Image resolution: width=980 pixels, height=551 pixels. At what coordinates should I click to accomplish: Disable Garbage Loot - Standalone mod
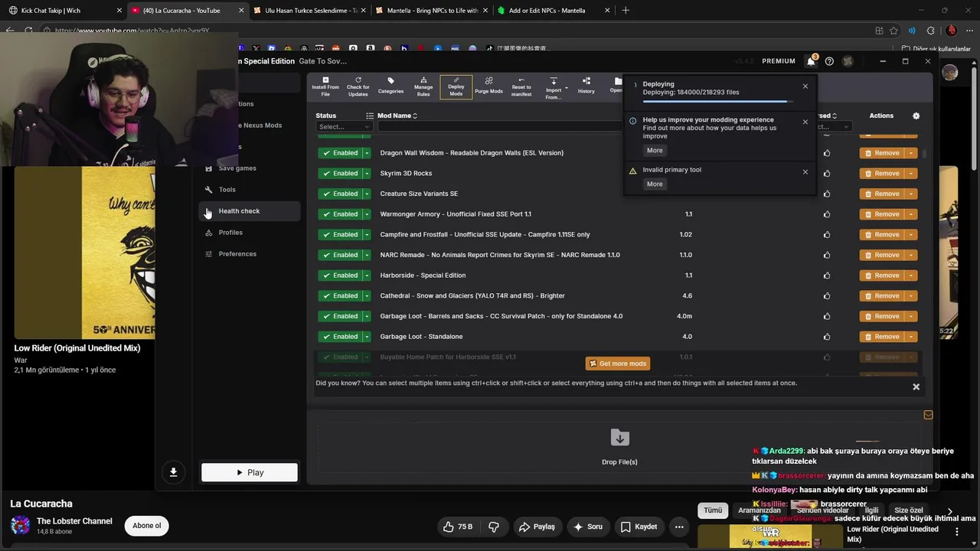tap(340, 337)
